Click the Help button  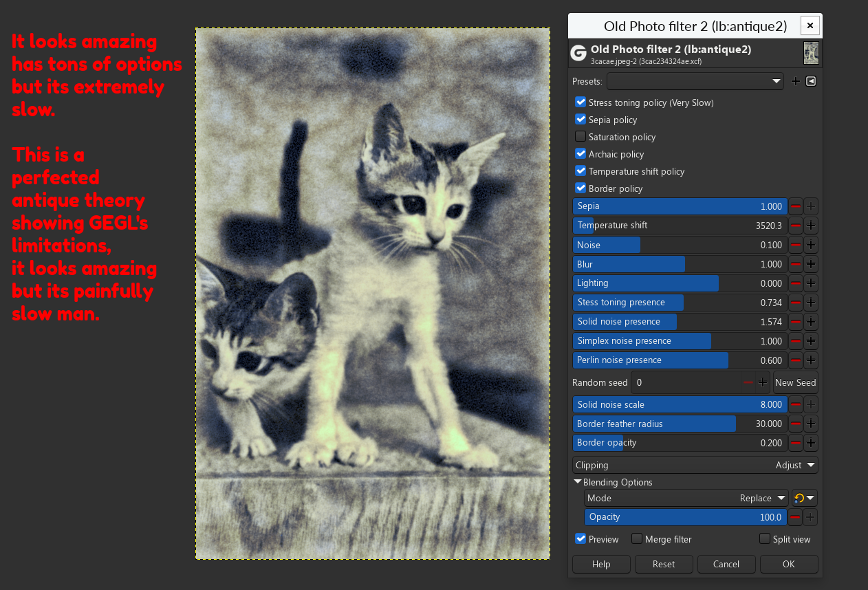[601, 564]
